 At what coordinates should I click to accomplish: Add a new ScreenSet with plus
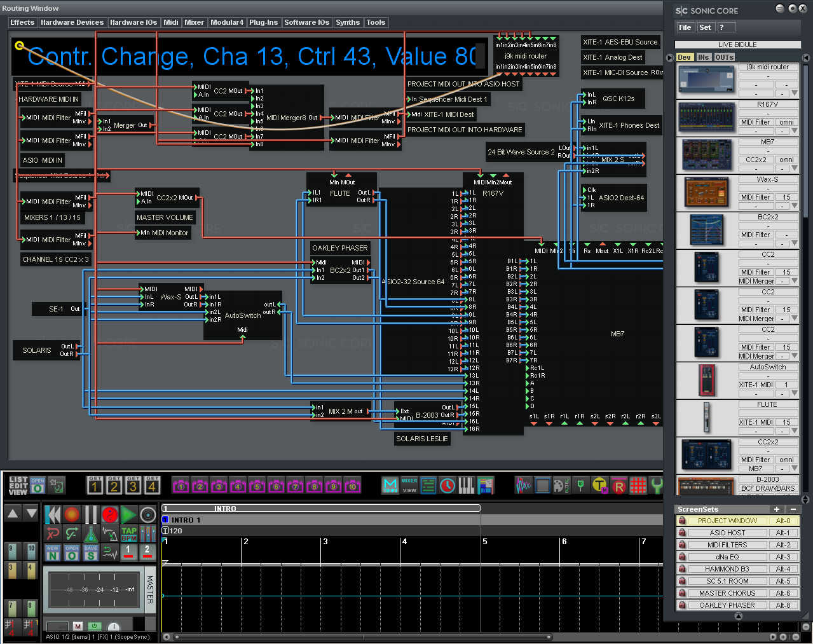point(776,509)
